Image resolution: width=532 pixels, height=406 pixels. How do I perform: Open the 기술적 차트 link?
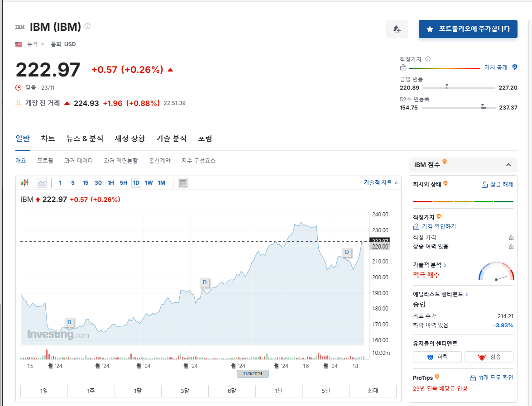pos(381,182)
